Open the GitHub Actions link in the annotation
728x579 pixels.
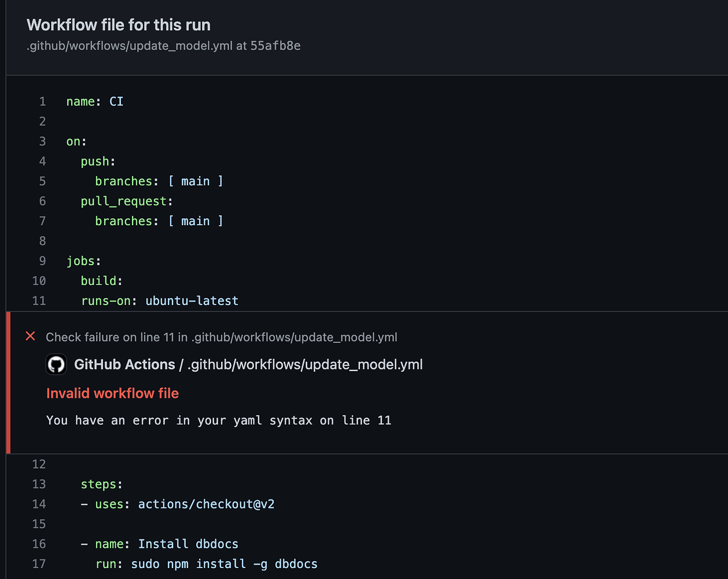pyautogui.click(x=125, y=364)
